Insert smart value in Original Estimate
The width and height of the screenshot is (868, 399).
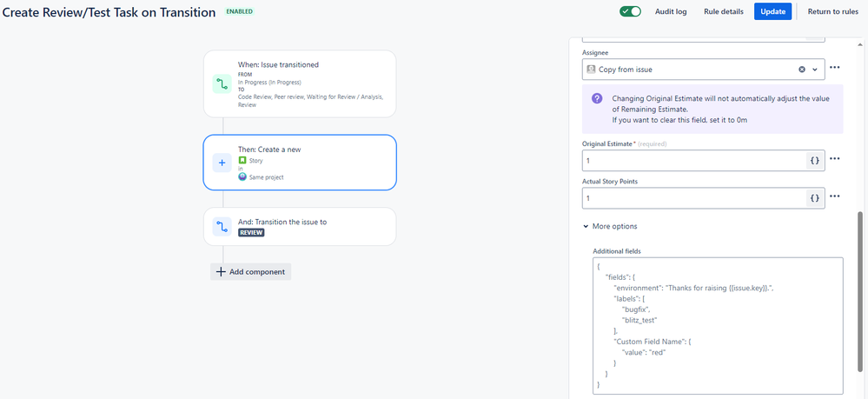click(814, 160)
